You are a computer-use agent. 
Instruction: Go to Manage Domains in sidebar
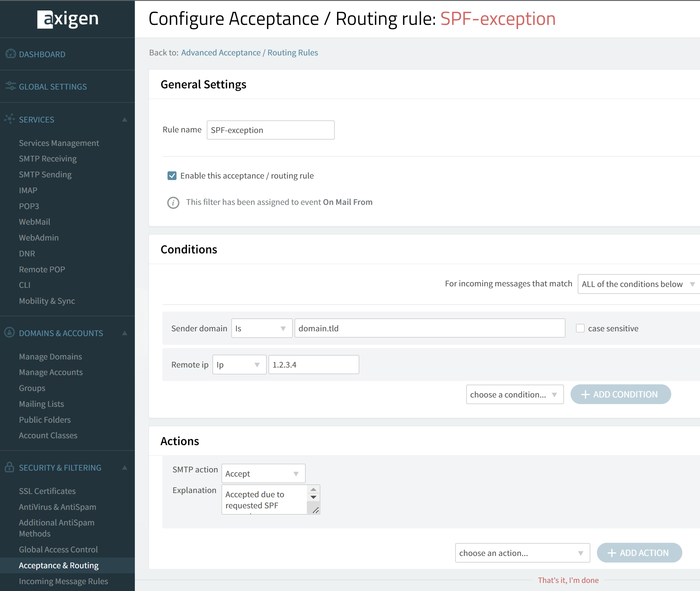pyautogui.click(x=51, y=356)
